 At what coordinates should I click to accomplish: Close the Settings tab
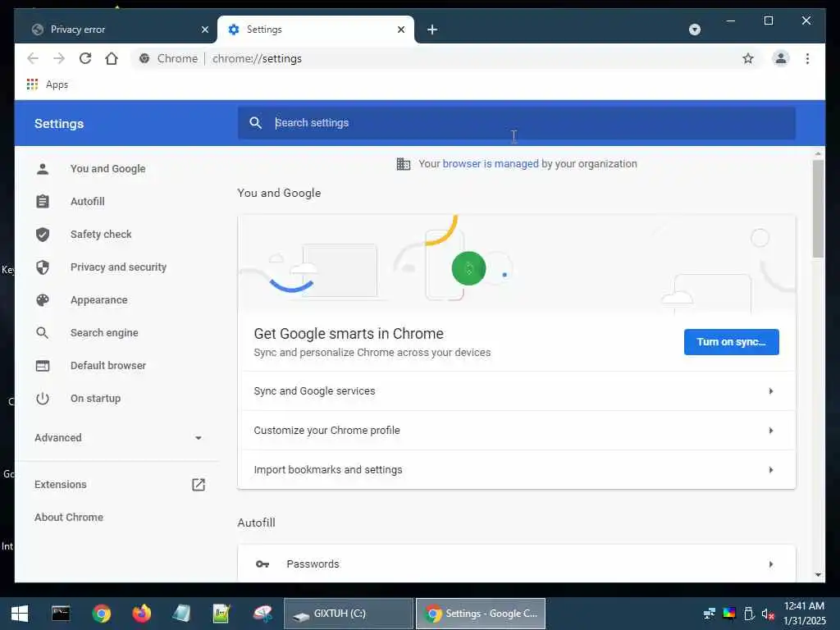point(401,30)
